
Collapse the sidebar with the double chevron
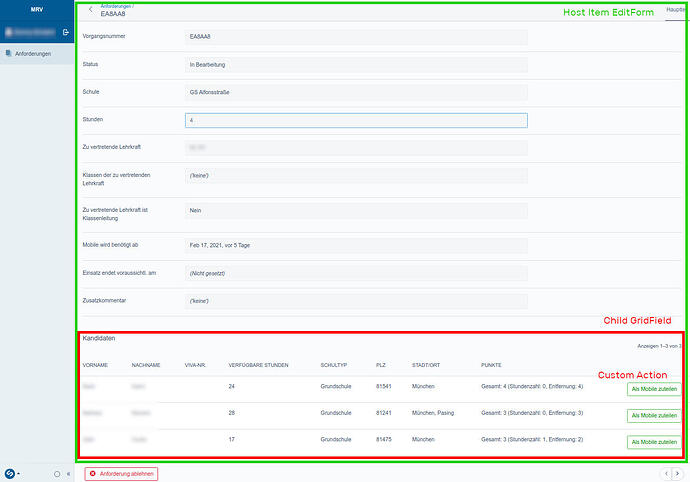point(68,473)
